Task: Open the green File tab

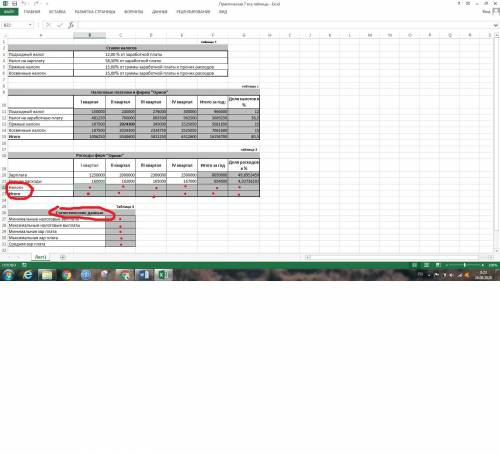Action: pos(9,12)
